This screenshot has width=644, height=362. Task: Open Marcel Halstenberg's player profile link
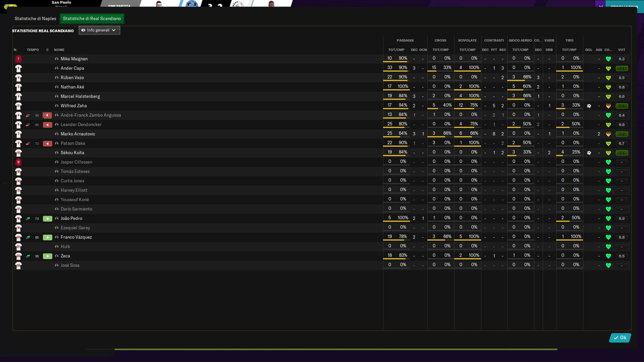(x=80, y=97)
